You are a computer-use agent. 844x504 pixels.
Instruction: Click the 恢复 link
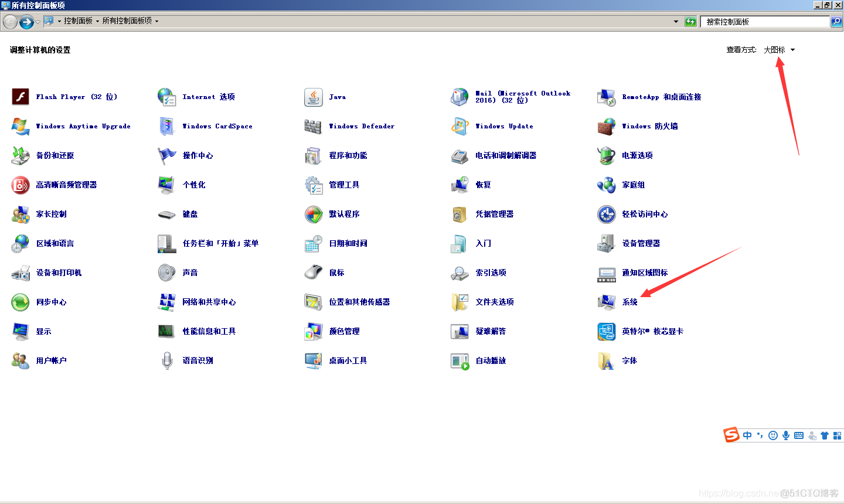484,185
